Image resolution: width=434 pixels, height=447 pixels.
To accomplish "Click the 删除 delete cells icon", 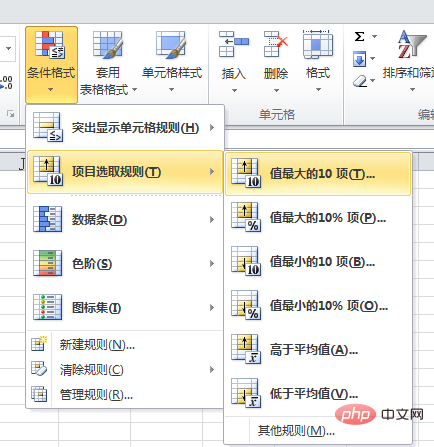I will (276, 44).
